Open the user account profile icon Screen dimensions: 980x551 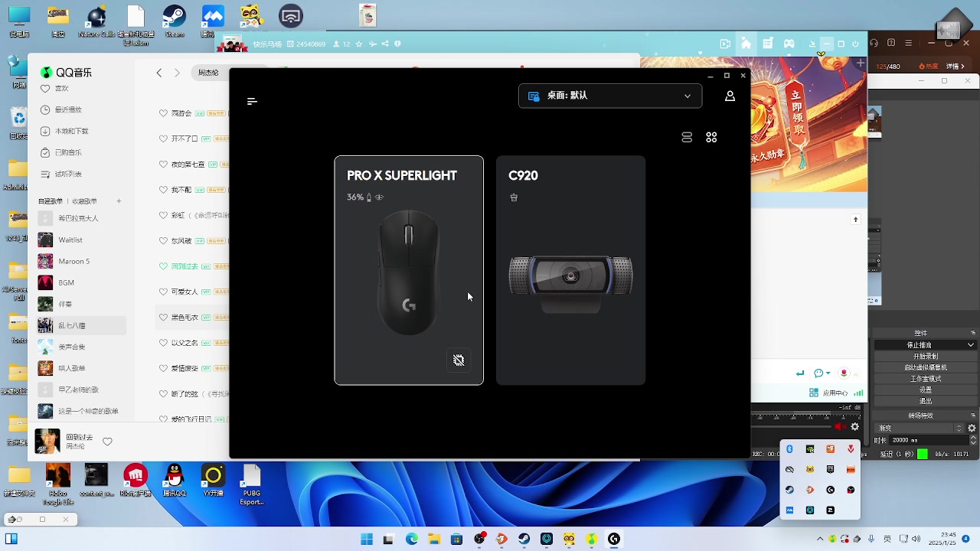pos(730,96)
